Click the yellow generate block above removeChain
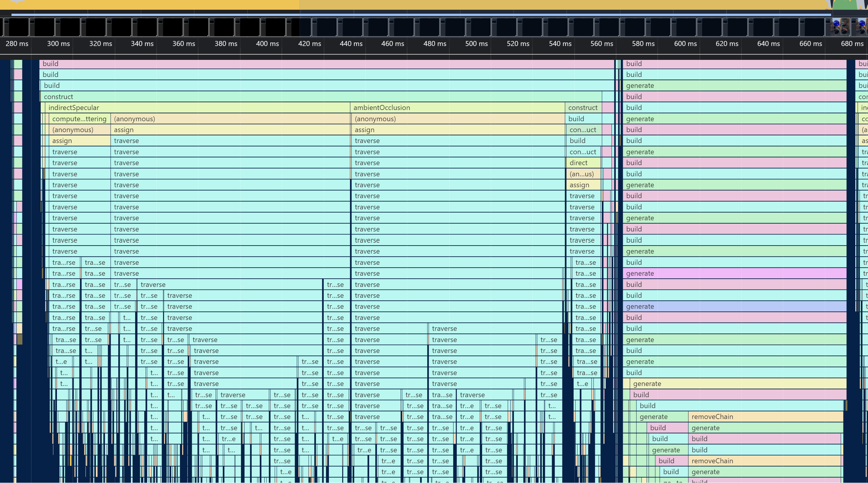This screenshot has height=483, width=868. [x=737, y=384]
